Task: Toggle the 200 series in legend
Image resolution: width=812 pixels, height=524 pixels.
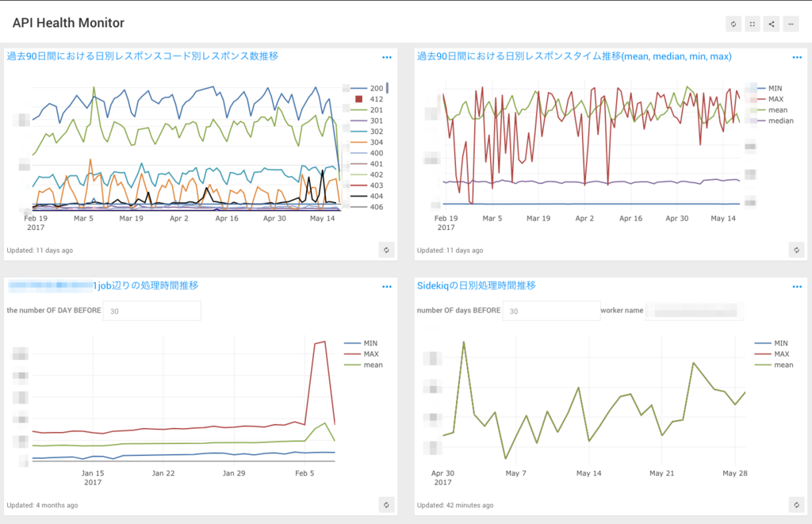Action: tap(367, 89)
